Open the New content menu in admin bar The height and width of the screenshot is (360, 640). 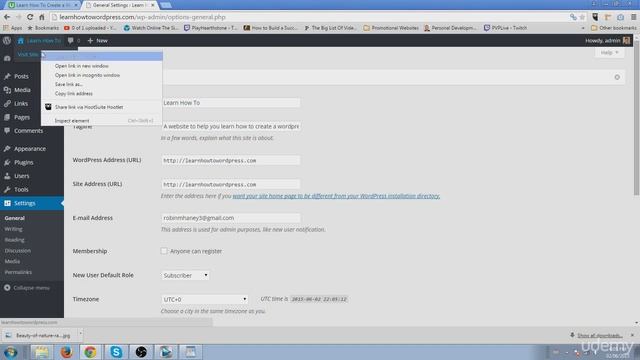(x=98, y=40)
